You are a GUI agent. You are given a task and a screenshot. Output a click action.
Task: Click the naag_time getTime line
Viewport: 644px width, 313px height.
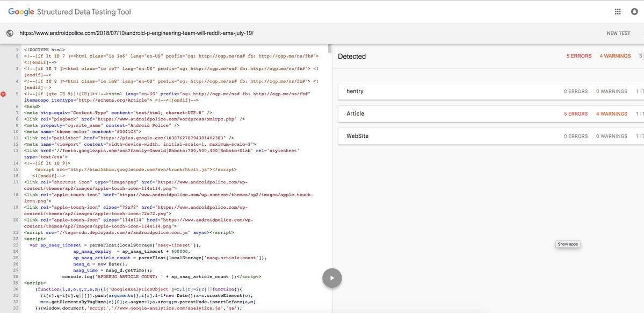(113, 270)
